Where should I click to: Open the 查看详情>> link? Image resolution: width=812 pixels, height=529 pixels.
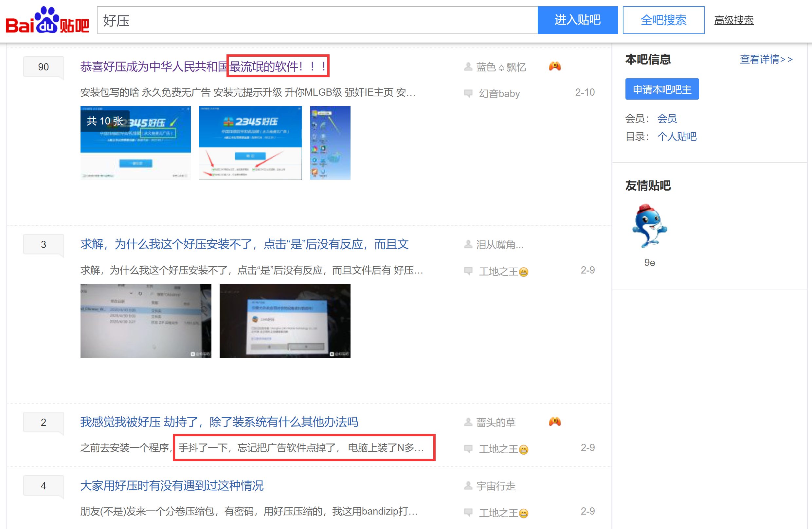766,59
